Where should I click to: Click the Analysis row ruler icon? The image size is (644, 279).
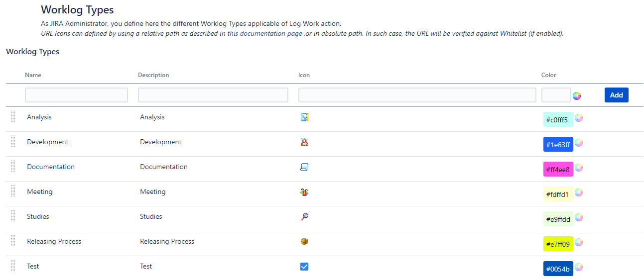coord(304,117)
